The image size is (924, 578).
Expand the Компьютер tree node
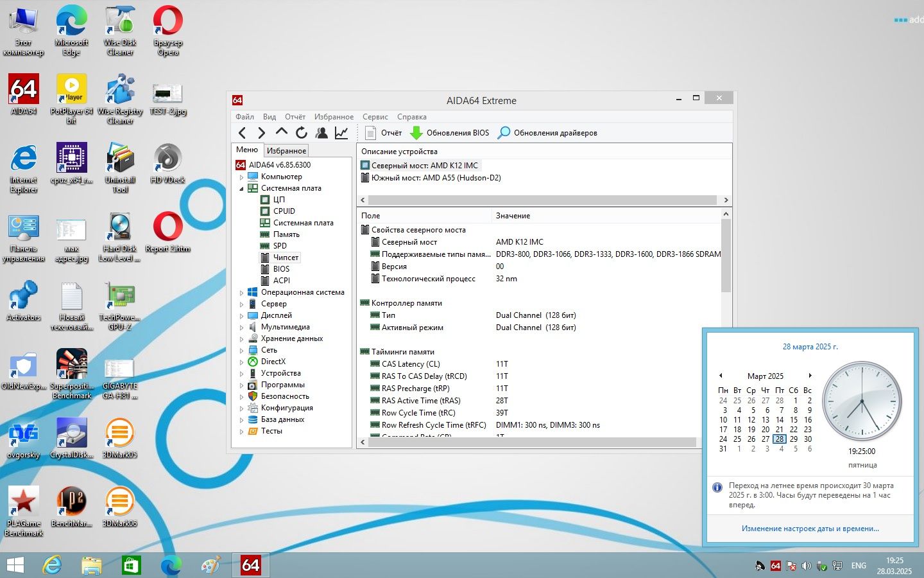point(242,177)
